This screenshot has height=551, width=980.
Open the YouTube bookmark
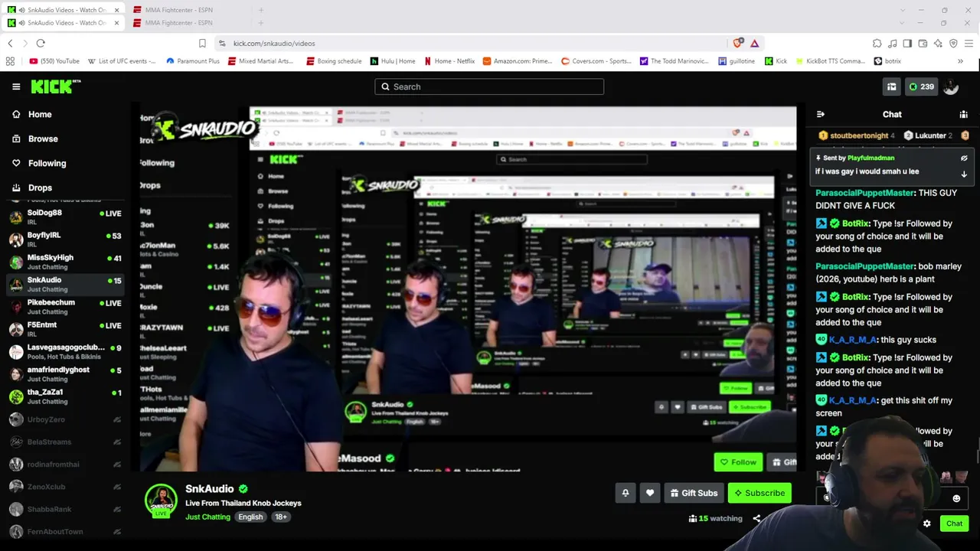point(54,61)
